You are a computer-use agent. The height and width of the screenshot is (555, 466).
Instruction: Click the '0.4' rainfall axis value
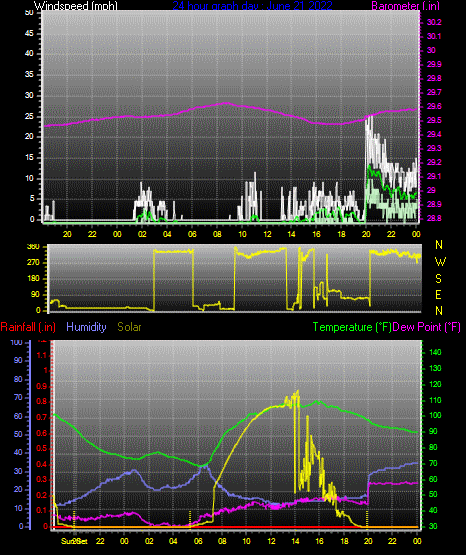tap(42, 464)
